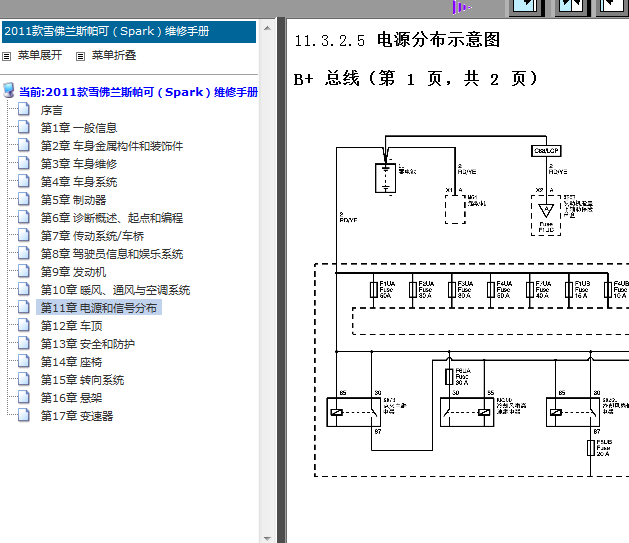Click the page icon beside 第7章
The width and height of the screenshot is (629, 543).
click(24, 235)
